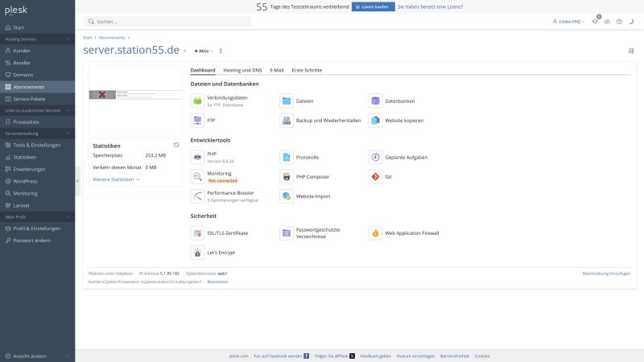The height and width of the screenshot is (362, 644).
Task: Open Abonnements in sidebar
Action: pyautogui.click(x=37, y=87)
